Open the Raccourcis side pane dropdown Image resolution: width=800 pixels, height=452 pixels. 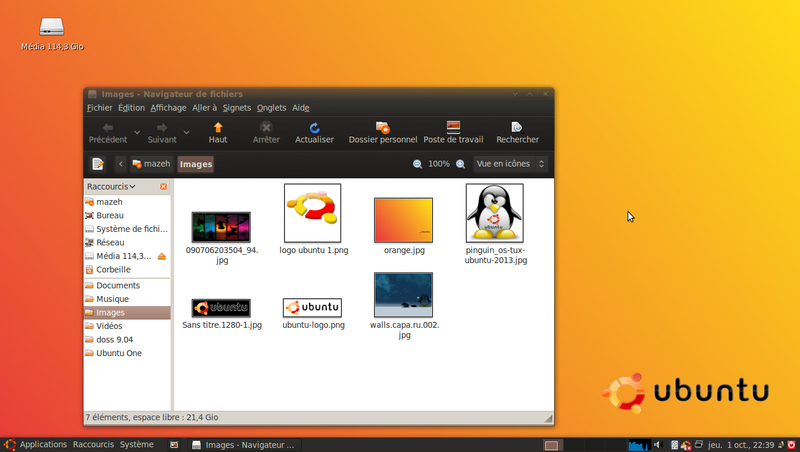tap(111, 187)
